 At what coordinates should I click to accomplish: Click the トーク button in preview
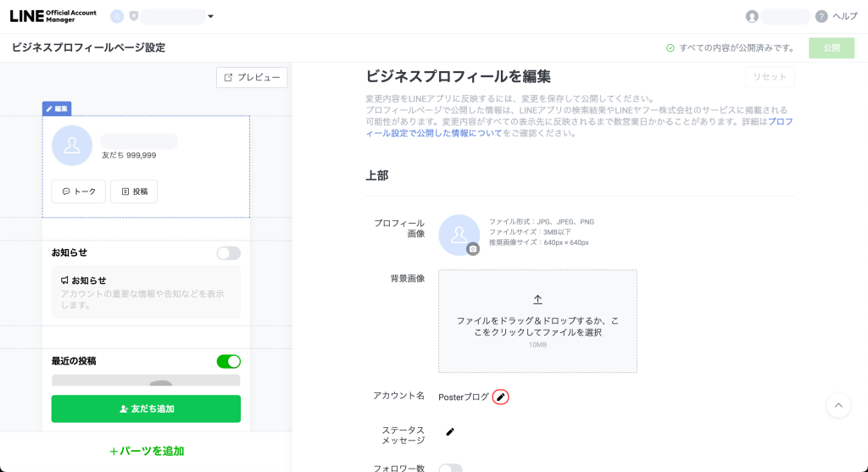[79, 192]
